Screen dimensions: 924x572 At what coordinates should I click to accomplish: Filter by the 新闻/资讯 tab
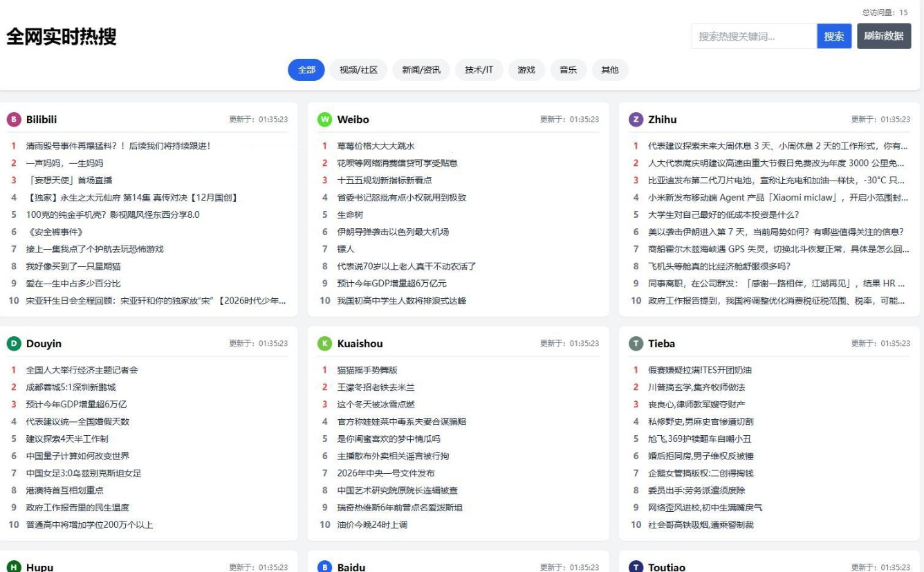(421, 70)
